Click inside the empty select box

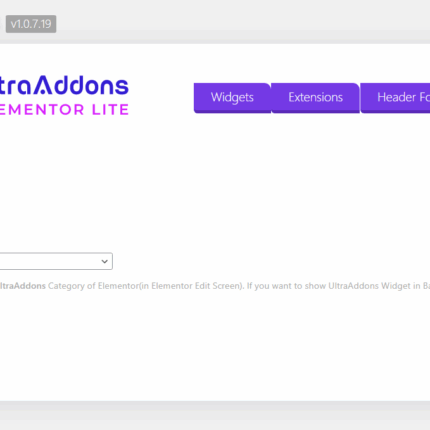(x=55, y=261)
